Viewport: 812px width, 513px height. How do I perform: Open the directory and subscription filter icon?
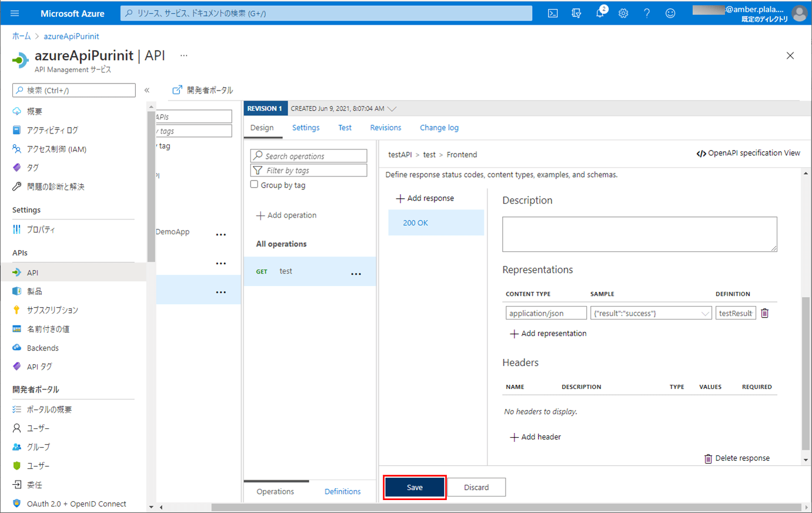tap(576, 13)
